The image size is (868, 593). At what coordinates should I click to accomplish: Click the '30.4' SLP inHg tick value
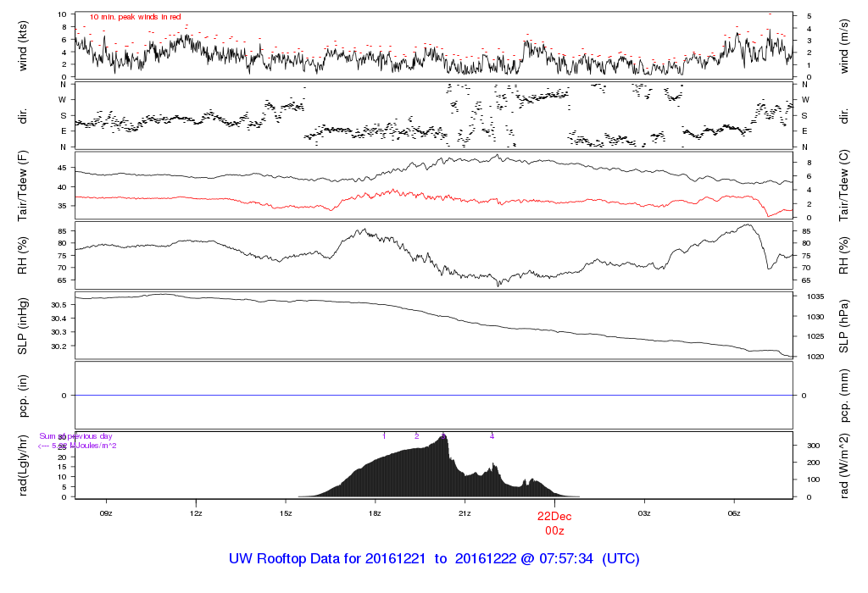pyautogui.click(x=58, y=319)
